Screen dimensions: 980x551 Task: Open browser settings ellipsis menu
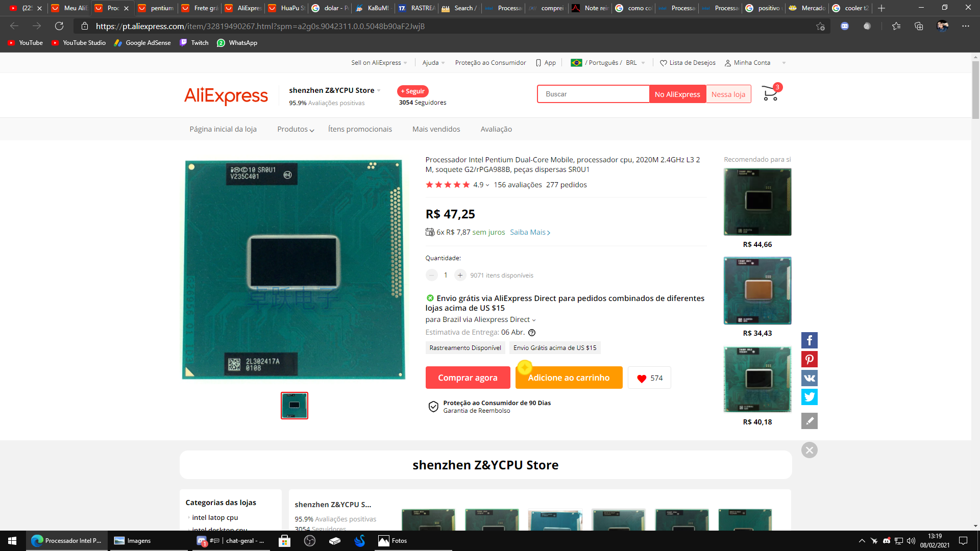[966, 26]
